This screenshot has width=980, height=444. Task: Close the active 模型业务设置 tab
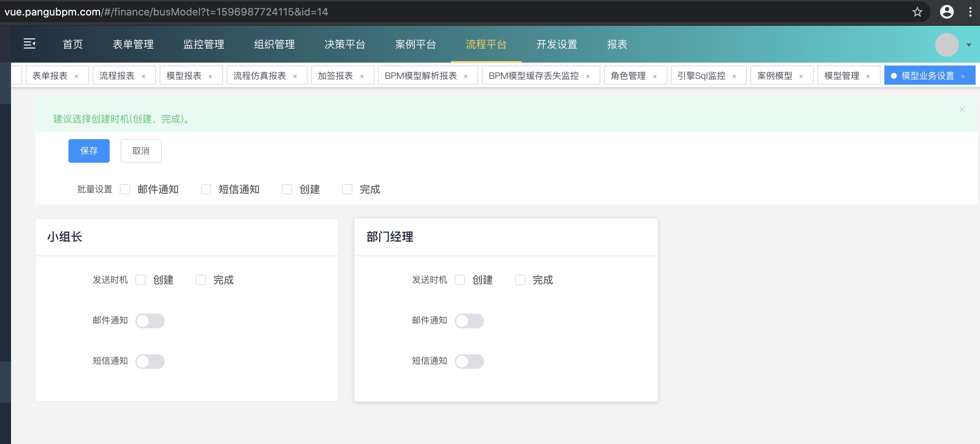(x=963, y=76)
